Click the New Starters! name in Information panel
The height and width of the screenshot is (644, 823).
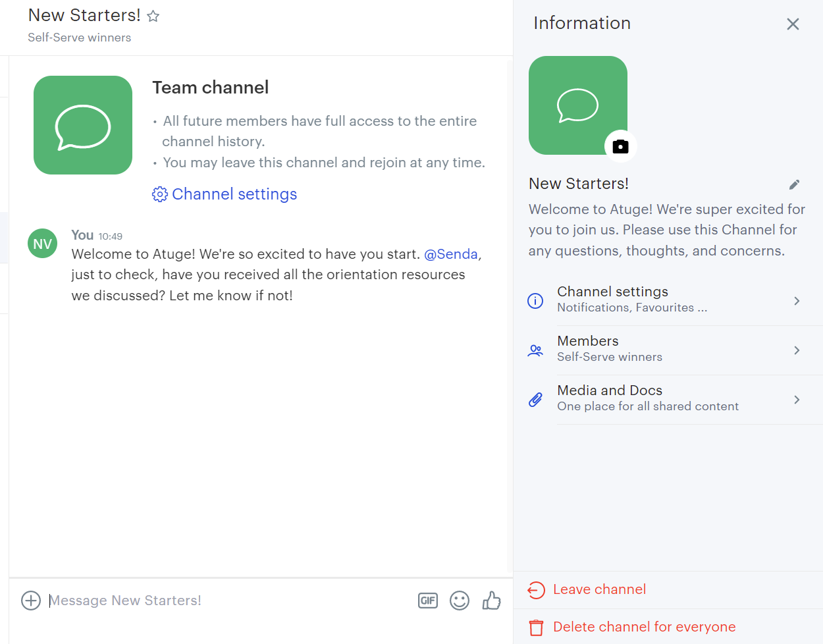[579, 184]
